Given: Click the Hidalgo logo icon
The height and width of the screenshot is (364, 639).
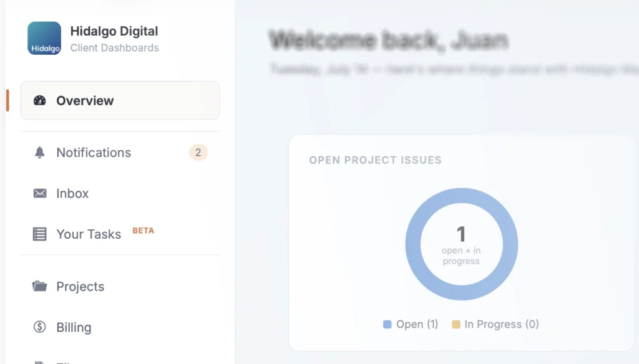Looking at the screenshot, I should (x=44, y=38).
